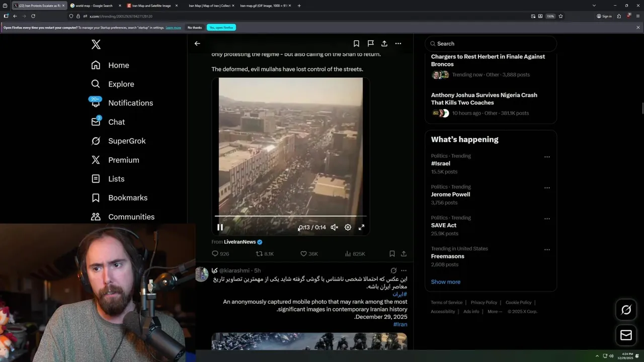
Task: Open the Cookie Policy link
Action: [x=518, y=303]
